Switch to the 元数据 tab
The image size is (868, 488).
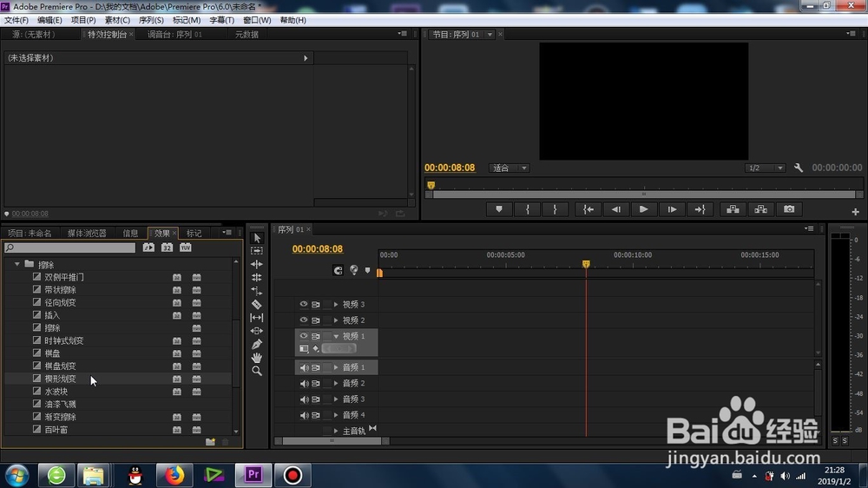(247, 35)
